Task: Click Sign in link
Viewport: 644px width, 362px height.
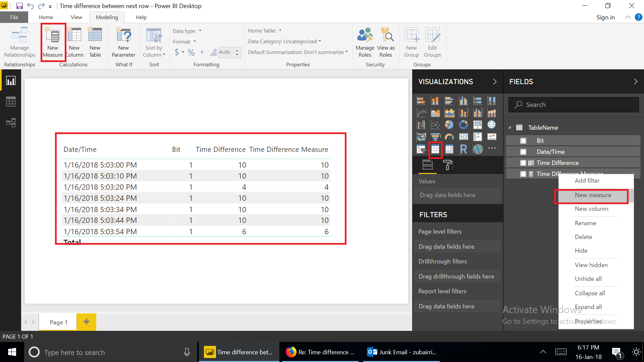Action: tap(605, 17)
